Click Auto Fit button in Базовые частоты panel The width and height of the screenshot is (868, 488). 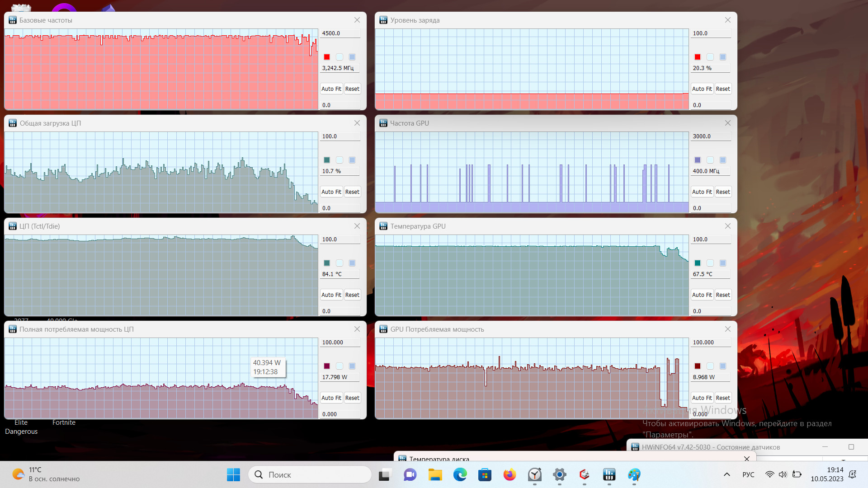tap(331, 88)
